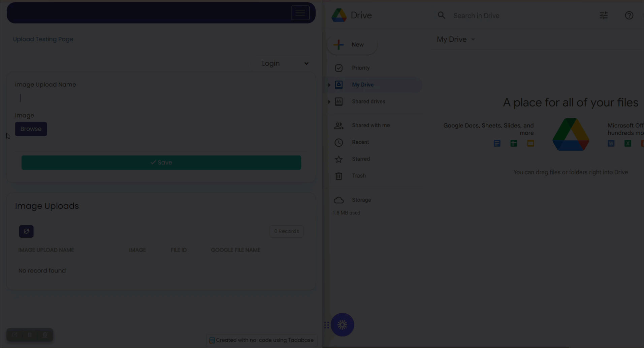Click the Priority checkmark icon
644x348 pixels.
coord(339,68)
